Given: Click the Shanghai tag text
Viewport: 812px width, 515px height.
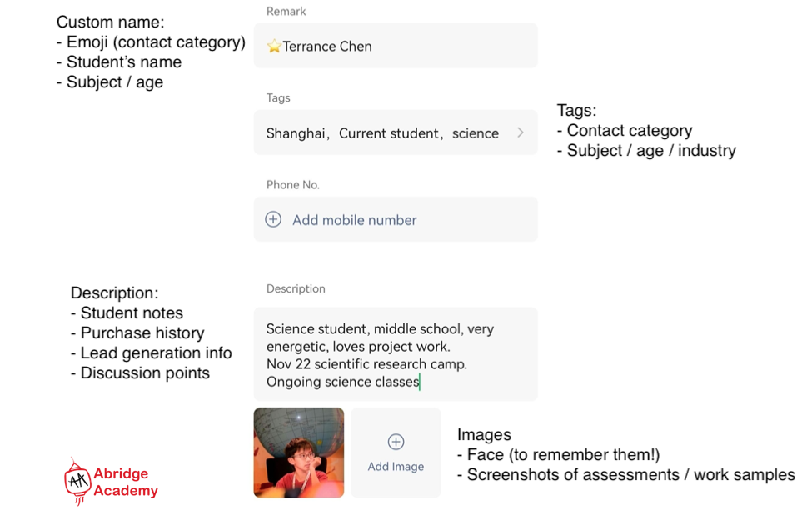Looking at the screenshot, I should (295, 133).
